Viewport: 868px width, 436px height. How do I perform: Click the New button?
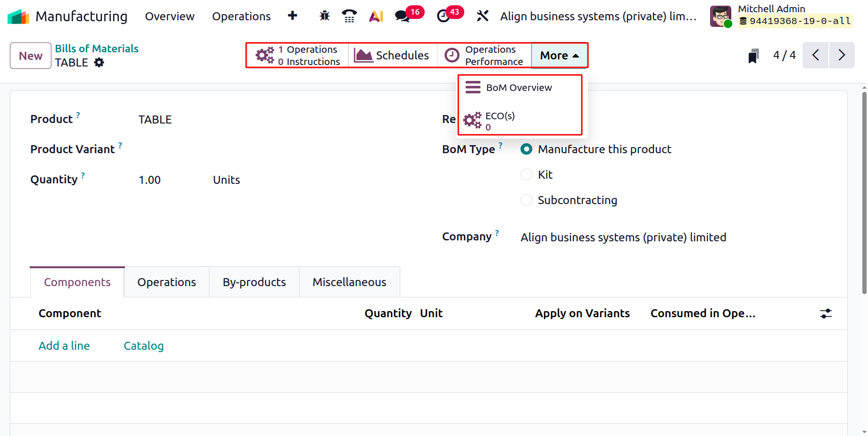(31, 56)
